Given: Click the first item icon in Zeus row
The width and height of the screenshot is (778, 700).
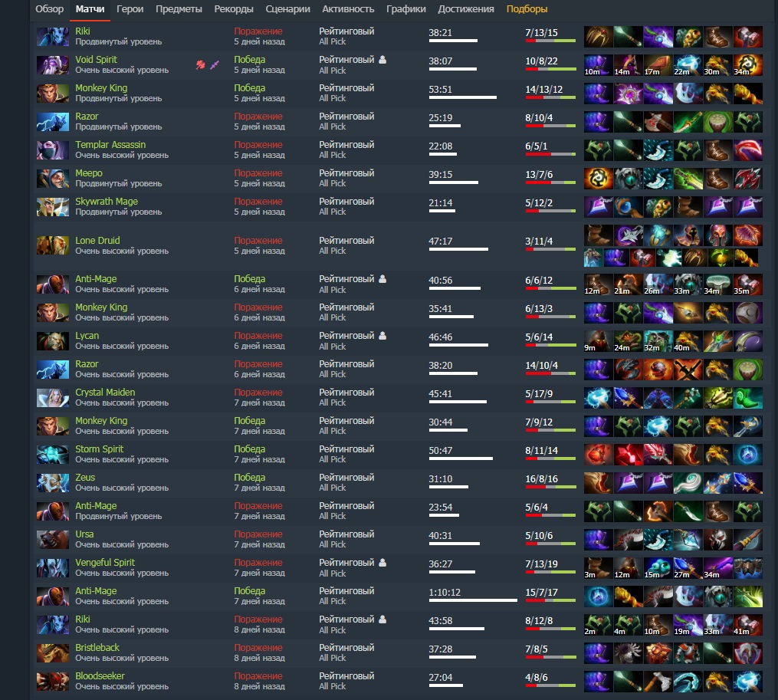Looking at the screenshot, I should [x=599, y=482].
